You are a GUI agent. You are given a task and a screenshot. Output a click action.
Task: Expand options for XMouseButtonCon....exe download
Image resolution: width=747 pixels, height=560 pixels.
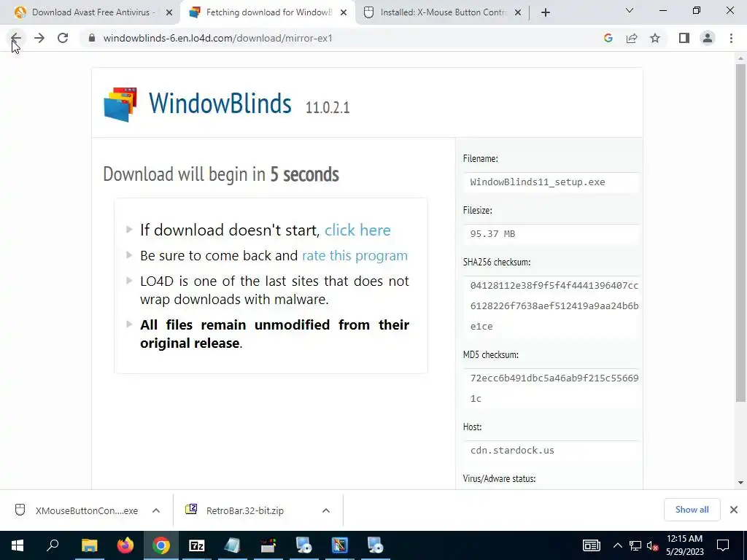156,510
